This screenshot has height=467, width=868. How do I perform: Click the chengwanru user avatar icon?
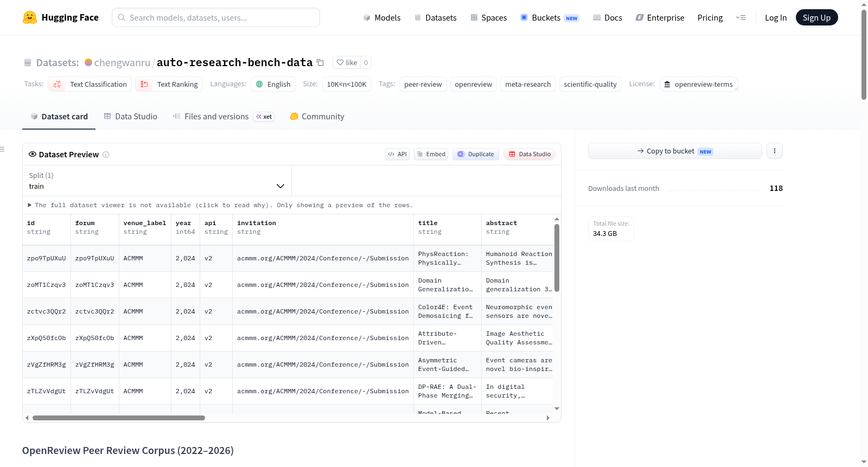click(88, 62)
